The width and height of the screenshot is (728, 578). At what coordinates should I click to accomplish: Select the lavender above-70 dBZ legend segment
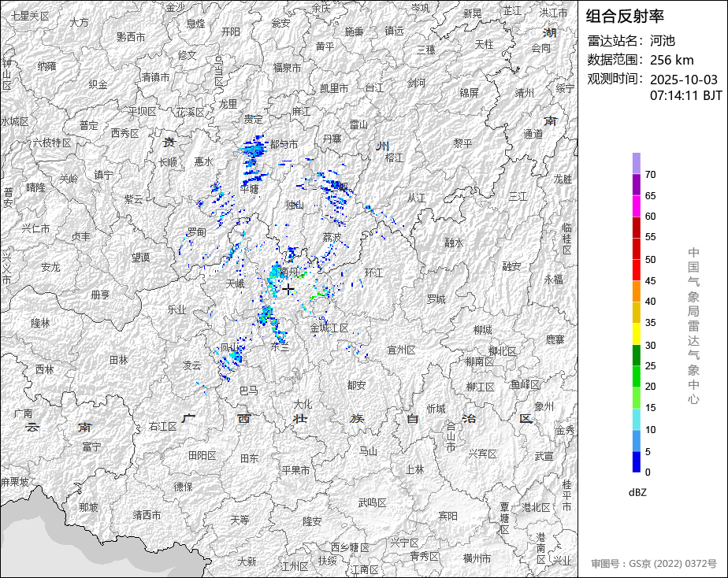click(x=636, y=163)
